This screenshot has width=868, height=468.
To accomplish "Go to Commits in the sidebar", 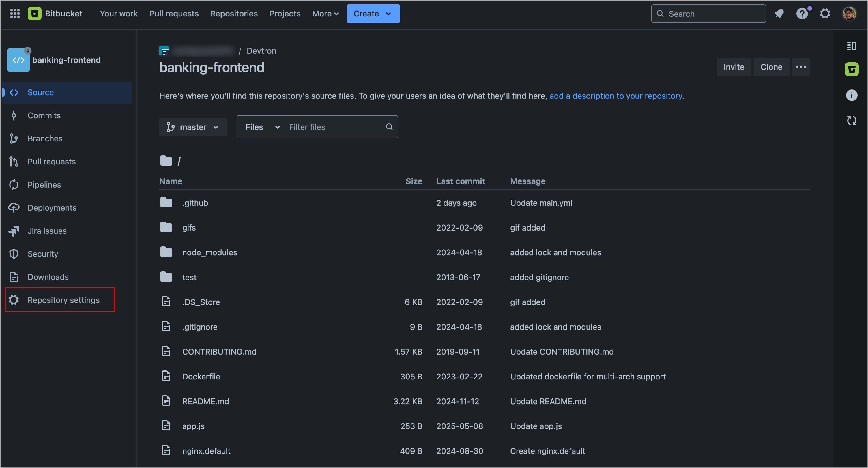I will [x=44, y=116].
